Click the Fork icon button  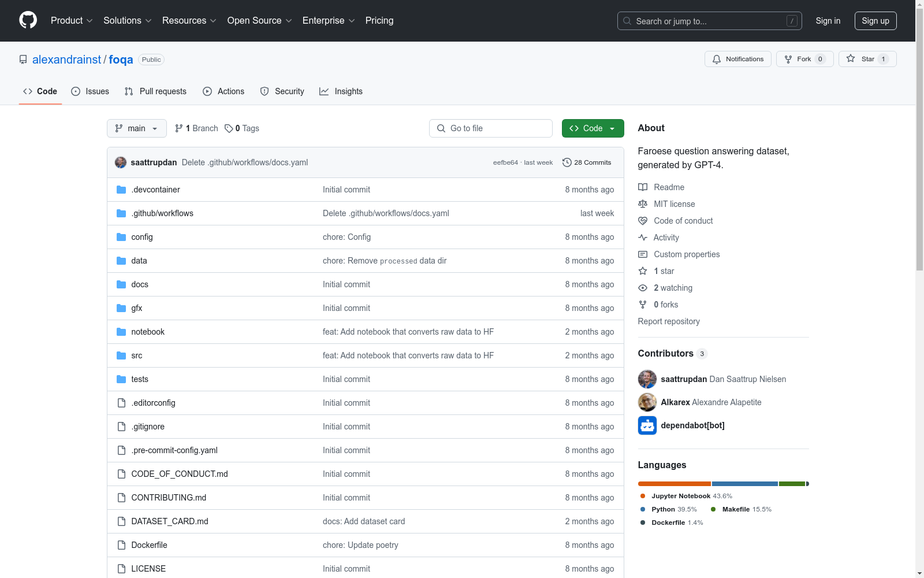(804, 59)
